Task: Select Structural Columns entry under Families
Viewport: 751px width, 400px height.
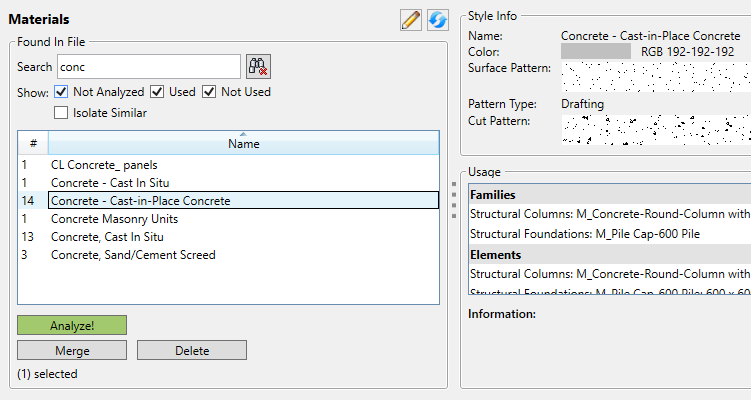Action: (610, 214)
